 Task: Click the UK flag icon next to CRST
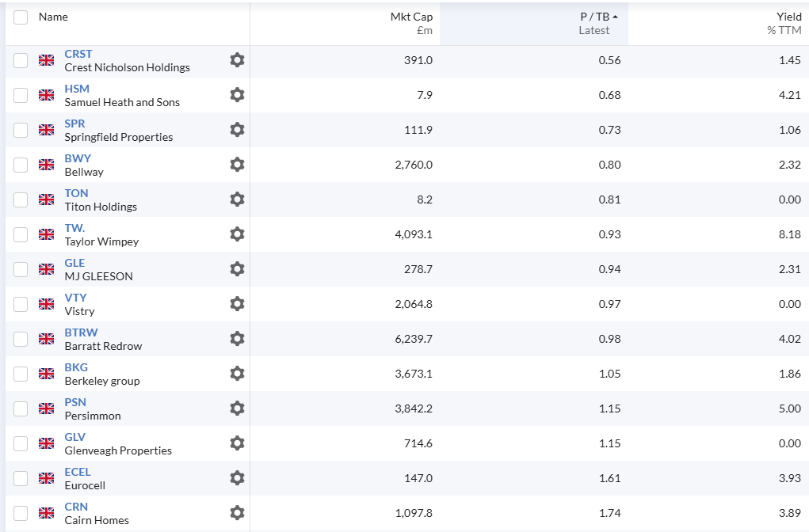47,60
